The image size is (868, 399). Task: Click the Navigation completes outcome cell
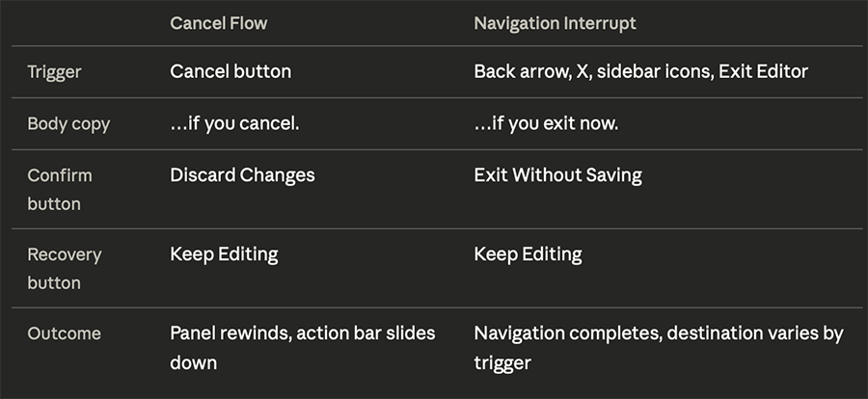[x=658, y=347]
